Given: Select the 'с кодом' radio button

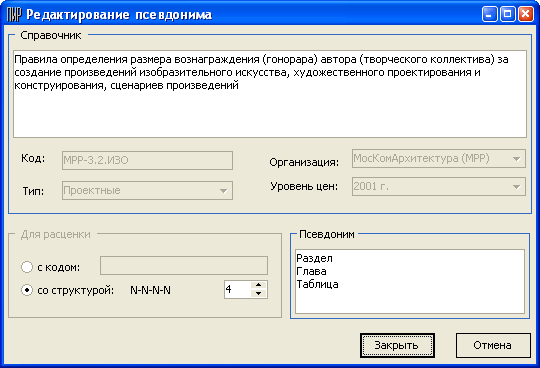Looking at the screenshot, I should [27, 267].
